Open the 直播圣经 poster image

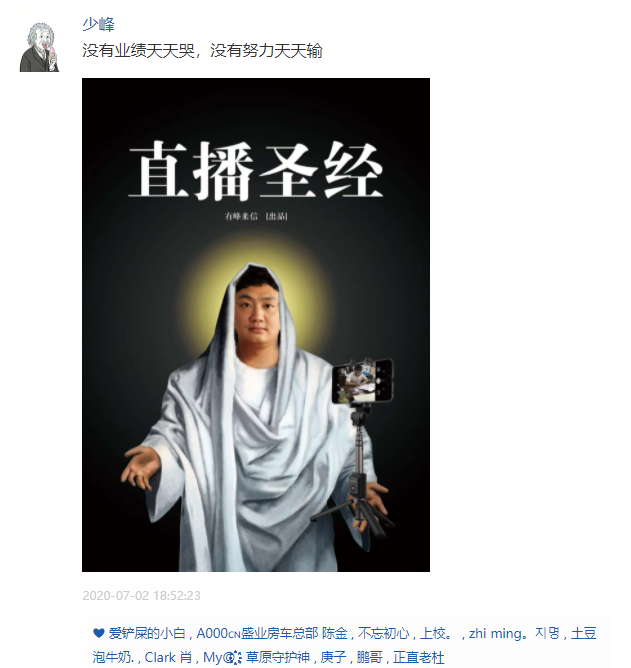coord(256,325)
